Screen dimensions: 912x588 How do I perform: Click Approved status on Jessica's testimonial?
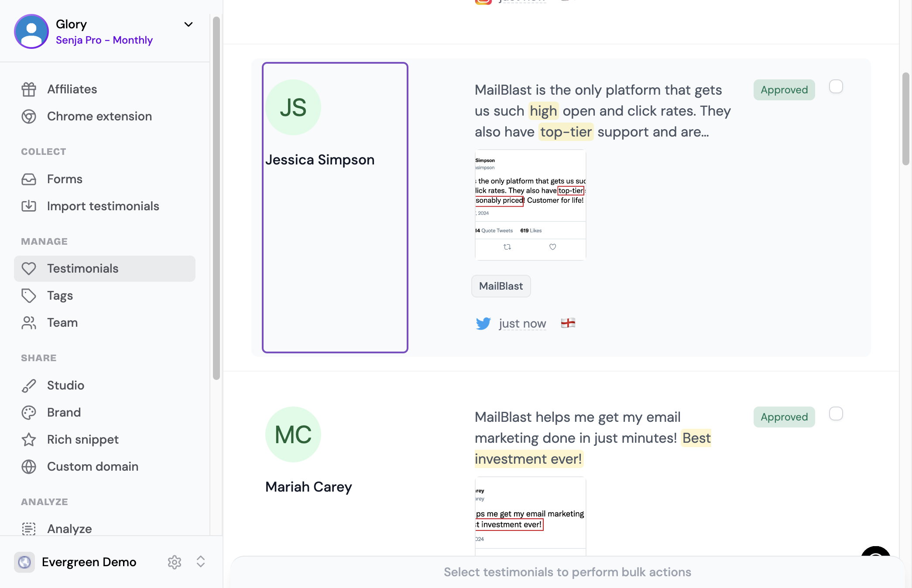point(784,90)
